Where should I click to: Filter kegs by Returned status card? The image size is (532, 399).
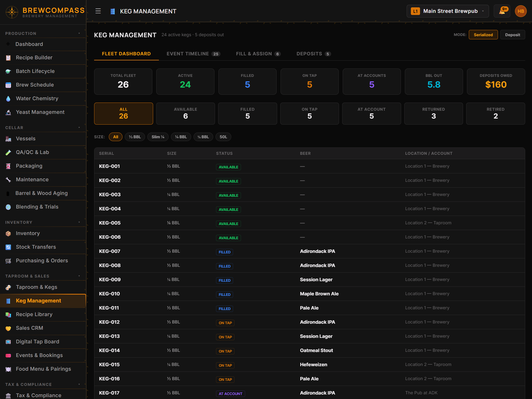433,113
